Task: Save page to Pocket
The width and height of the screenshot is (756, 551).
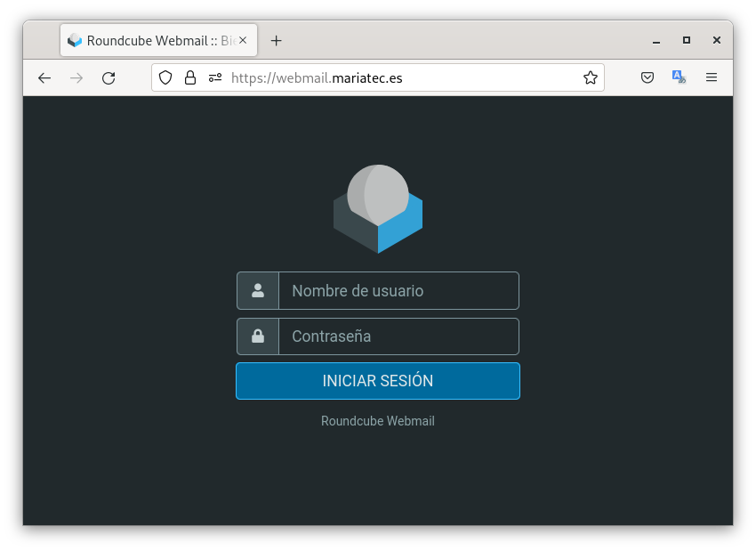Action: point(648,78)
